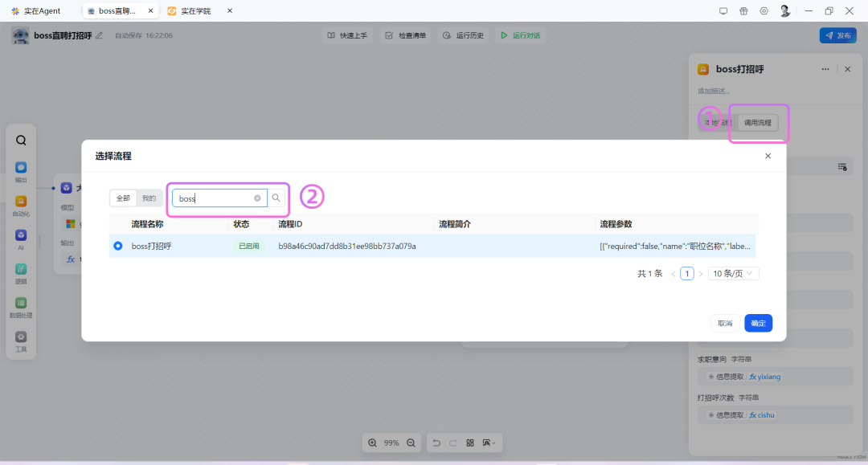The height and width of the screenshot is (465, 868).
Task: Confirm with the 确定 button
Action: pos(759,324)
